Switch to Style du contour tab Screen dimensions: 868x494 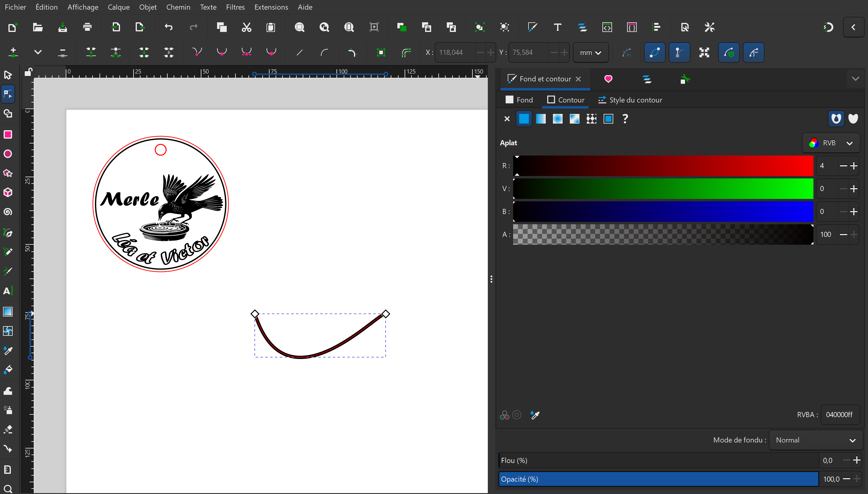pos(630,100)
